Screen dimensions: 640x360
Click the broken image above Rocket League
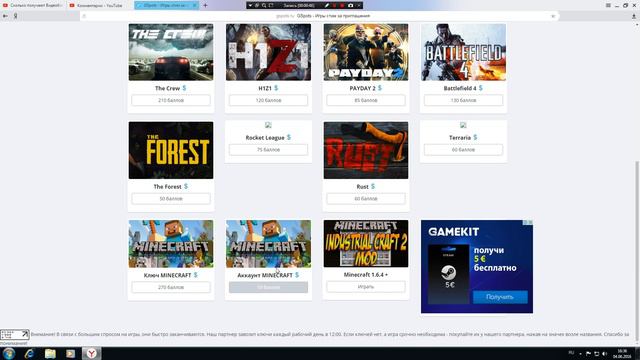pyautogui.click(x=268, y=125)
